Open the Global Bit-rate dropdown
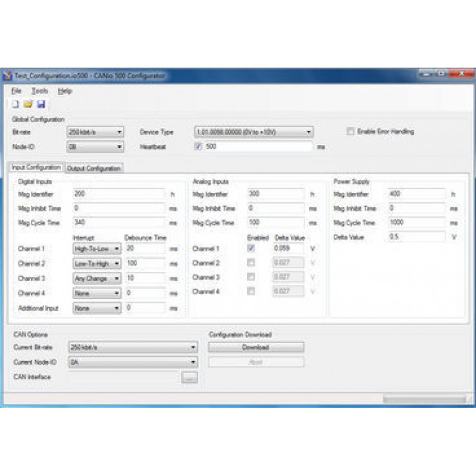Viewport: 476px width, 476px height. [x=95, y=132]
